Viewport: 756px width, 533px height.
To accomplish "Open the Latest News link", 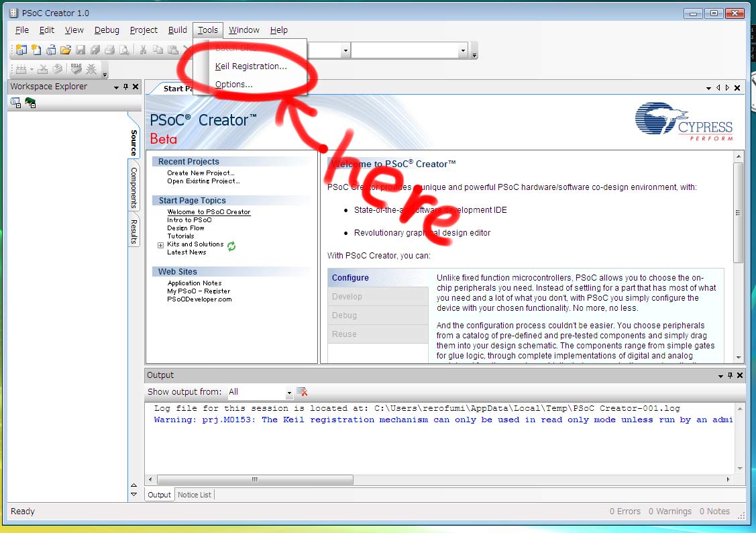I will [x=186, y=252].
